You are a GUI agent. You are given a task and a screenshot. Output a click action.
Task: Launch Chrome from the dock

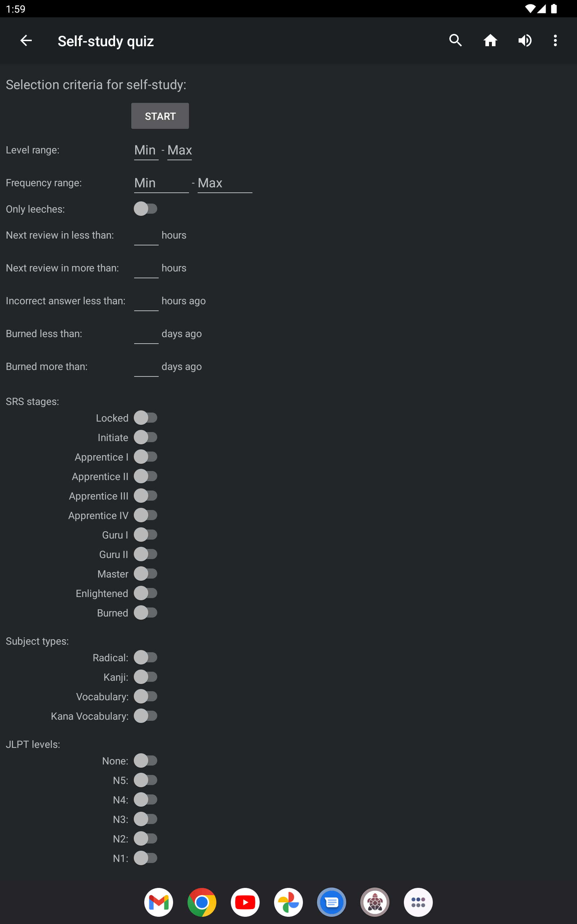[202, 902]
